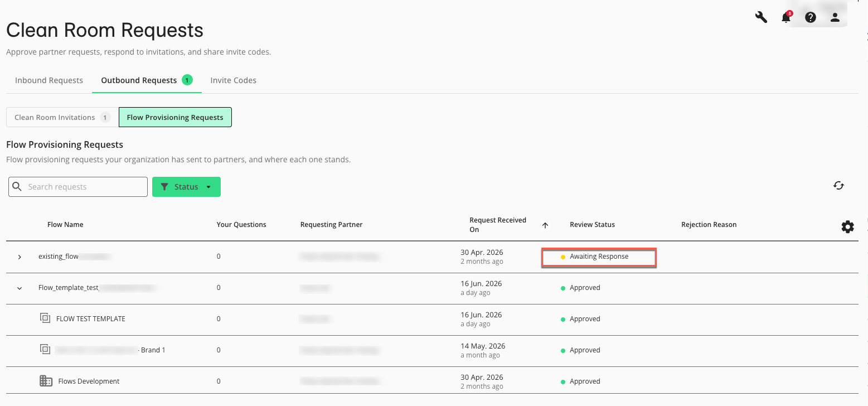Click existing_flow name text
868x406 pixels.
(x=59, y=257)
